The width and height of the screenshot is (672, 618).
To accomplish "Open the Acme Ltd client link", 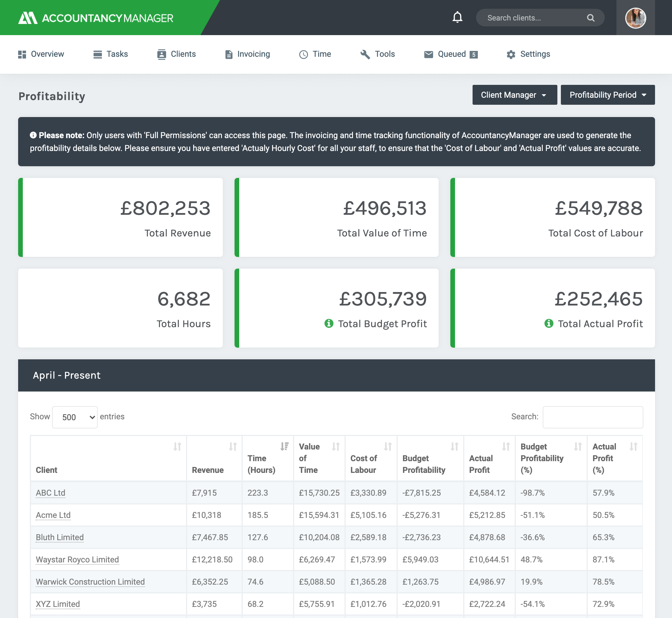I will click(x=53, y=515).
